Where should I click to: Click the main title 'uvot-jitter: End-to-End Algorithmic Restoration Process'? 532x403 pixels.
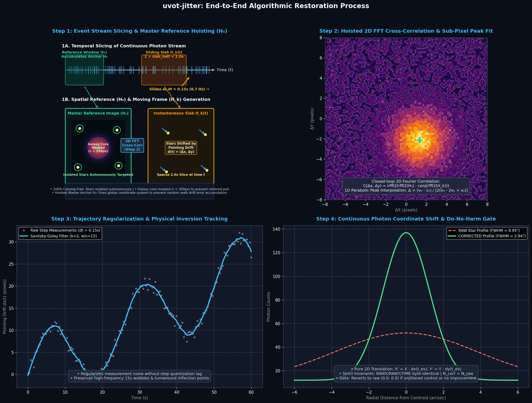[x=266, y=6]
